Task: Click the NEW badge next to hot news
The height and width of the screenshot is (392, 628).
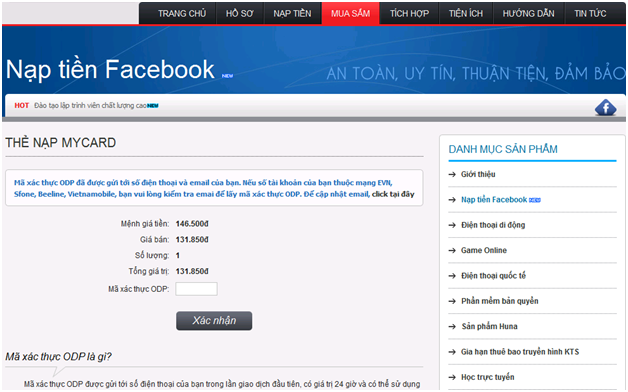Action: [x=153, y=106]
